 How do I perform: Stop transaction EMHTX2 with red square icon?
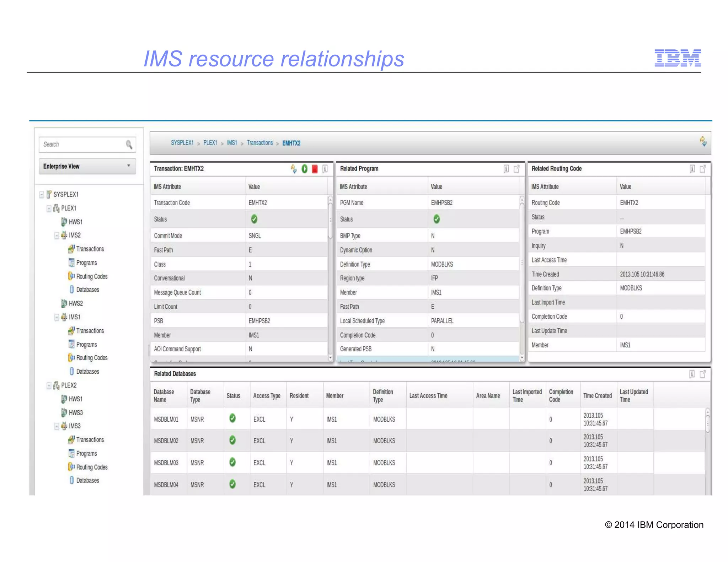(315, 169)
